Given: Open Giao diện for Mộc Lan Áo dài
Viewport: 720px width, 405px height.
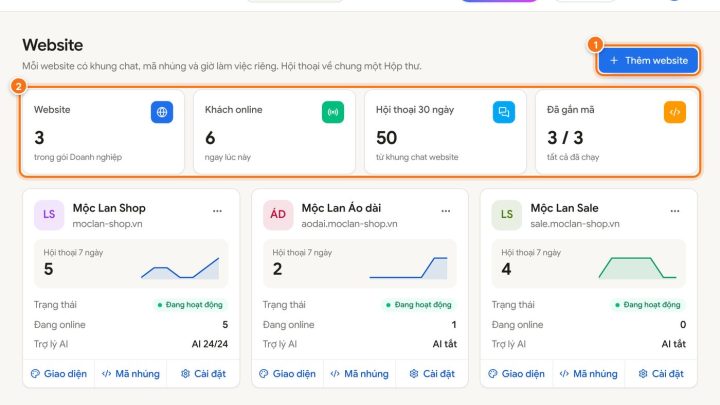Looking at the screenshot, I should (287, 374).
